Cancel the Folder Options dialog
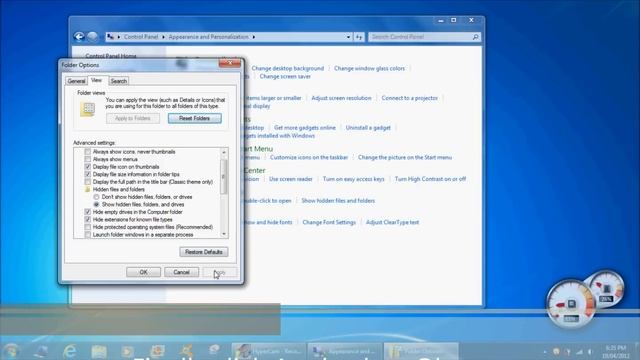 point(181,272)
